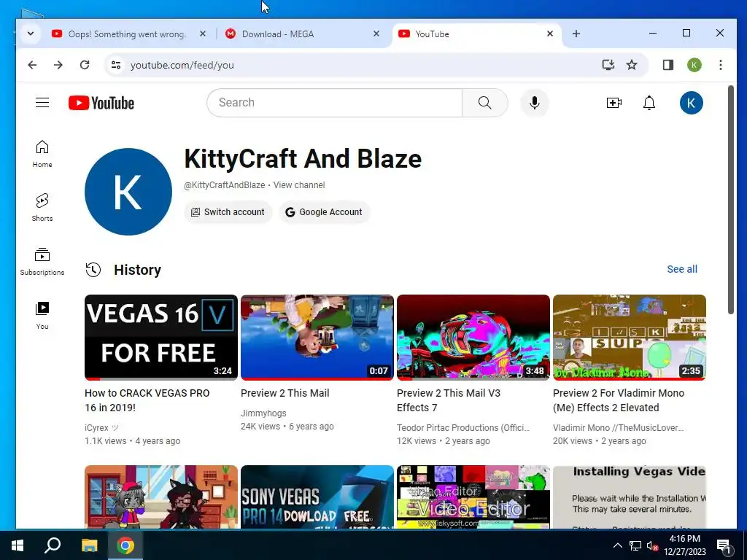Open You in sidebar

pos(42,315)
